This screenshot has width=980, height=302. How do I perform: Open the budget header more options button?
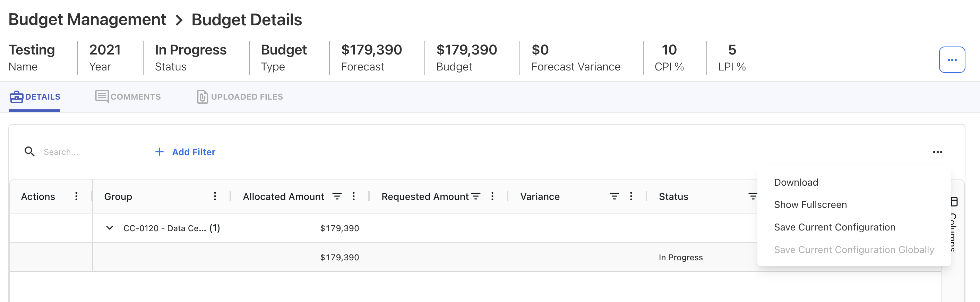coord(952,60)
